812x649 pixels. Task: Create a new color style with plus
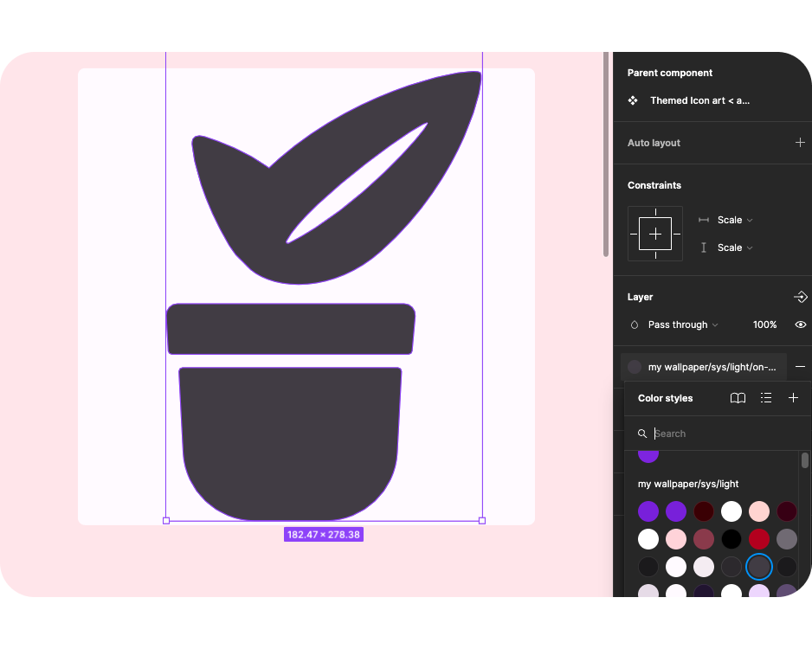point(793,398)
